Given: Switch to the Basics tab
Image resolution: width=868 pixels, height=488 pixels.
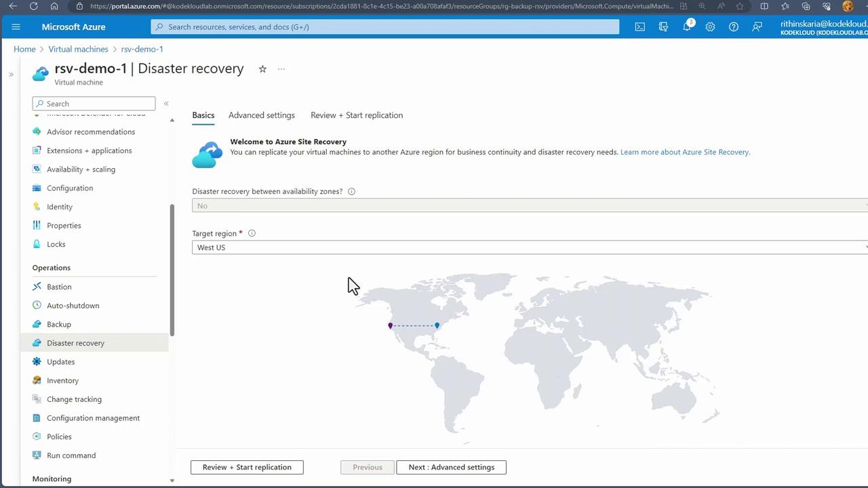Looking at the screenshot, I should click(x=203, y=115).
